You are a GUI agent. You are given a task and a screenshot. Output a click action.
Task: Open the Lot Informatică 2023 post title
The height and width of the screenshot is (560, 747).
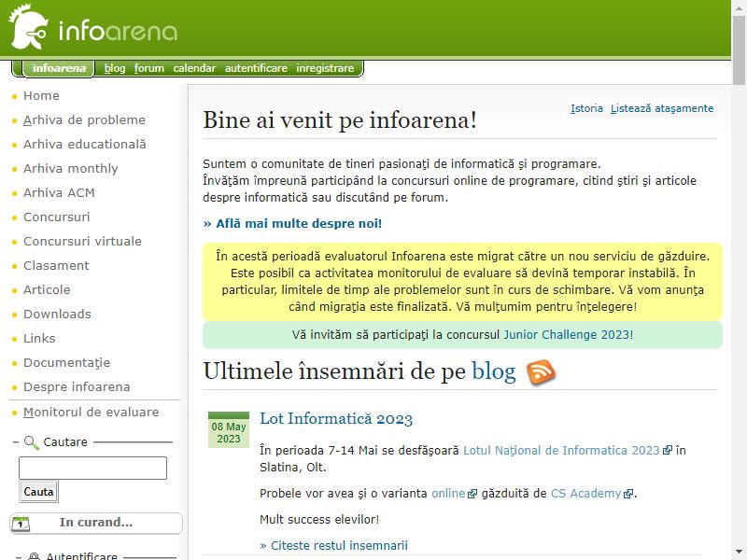336,419
